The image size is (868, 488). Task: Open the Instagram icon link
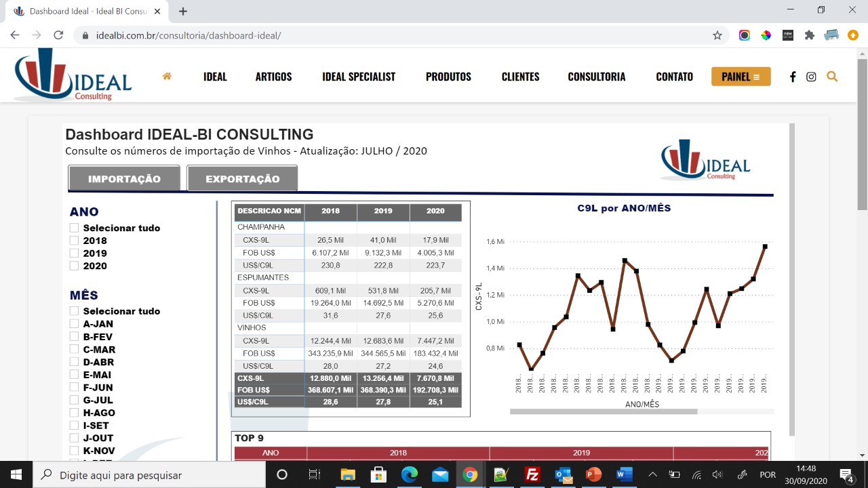pos(811,77)
